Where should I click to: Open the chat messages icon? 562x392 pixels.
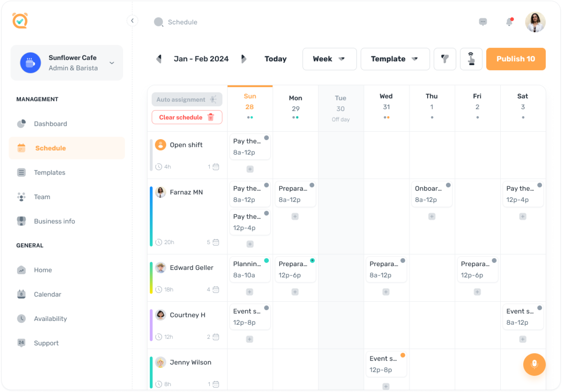(x=483, y=22)
